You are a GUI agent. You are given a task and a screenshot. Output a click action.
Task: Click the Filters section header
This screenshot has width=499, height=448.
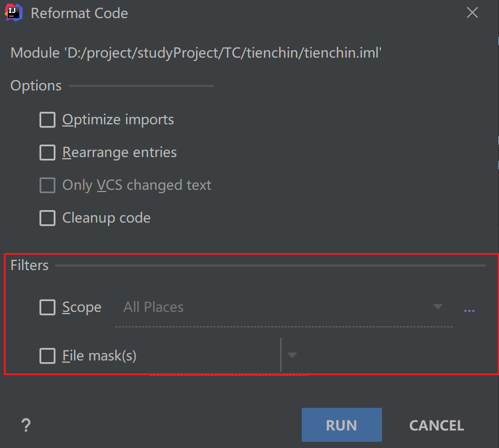(x=29, y=266)
